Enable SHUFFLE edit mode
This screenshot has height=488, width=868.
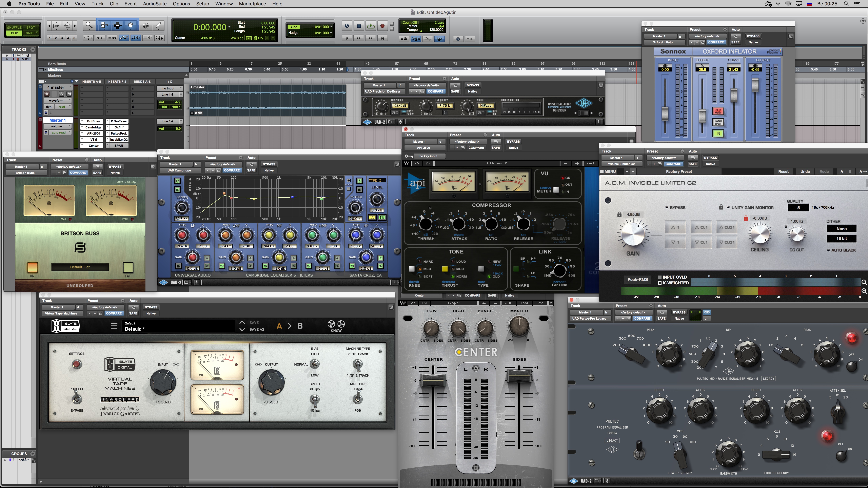coord(14,28)
